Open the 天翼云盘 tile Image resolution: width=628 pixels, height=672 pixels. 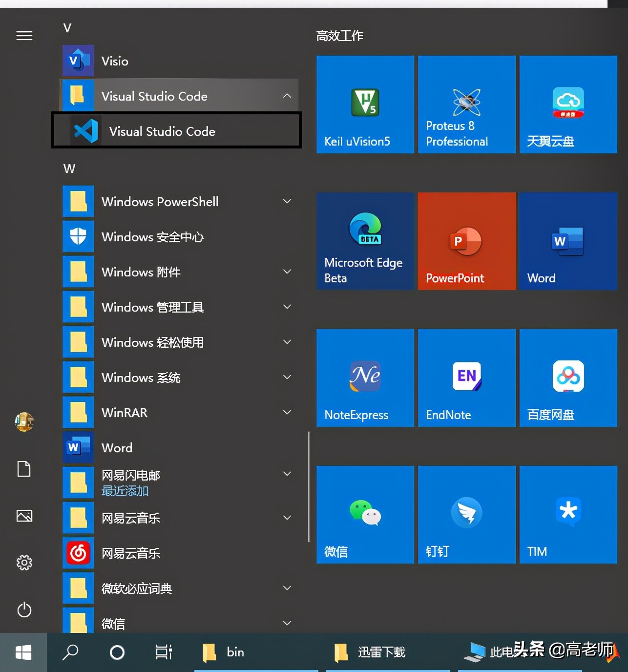(x=568, y=105)
